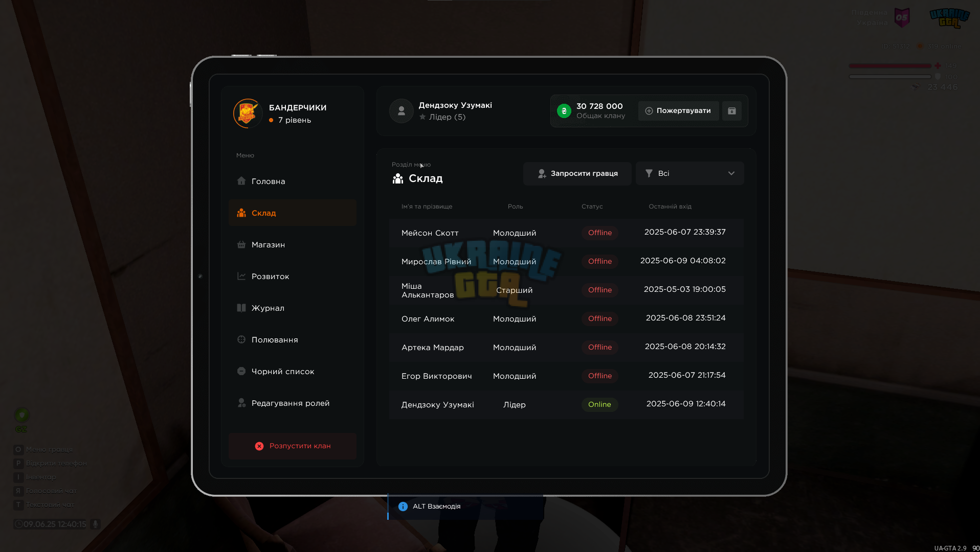Click the microphone icon in HUD bottom-left
The width and height of the screenshot is (980, 552).
pos(95,524)
